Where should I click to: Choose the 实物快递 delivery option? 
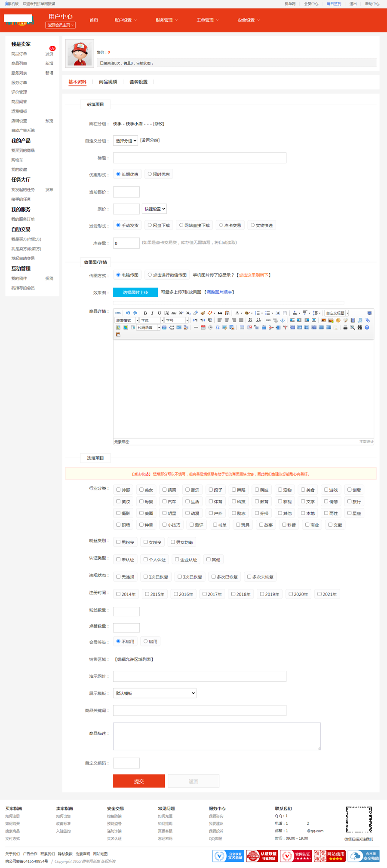[x=253, y=225]
